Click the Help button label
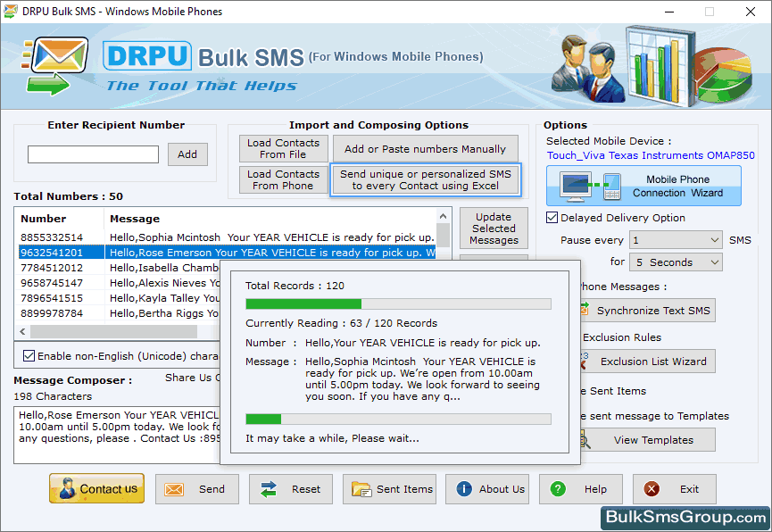Screen dimensions: 772x532 click(x=595, y=489)
